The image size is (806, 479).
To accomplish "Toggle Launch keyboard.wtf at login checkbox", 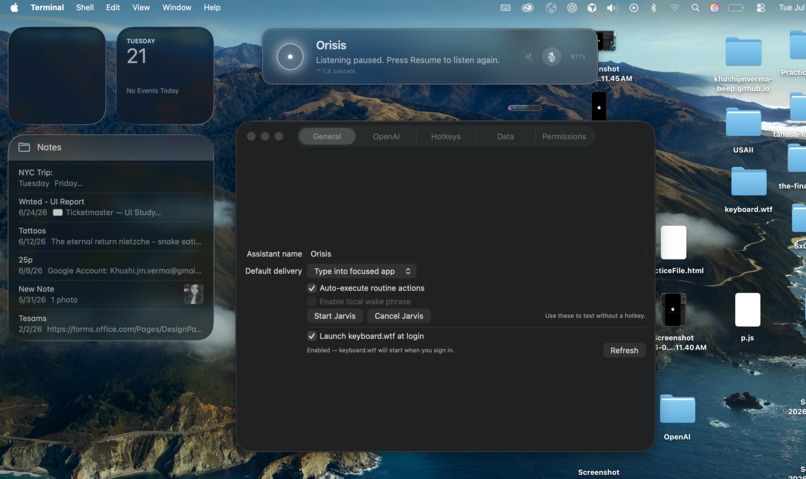I will coord(312,336).
